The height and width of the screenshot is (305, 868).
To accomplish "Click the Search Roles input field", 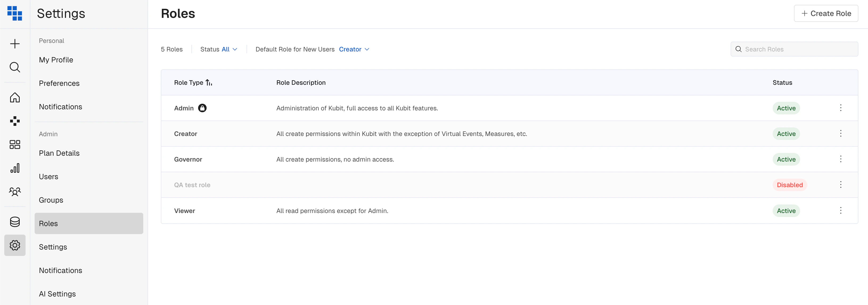I will 799,49.
